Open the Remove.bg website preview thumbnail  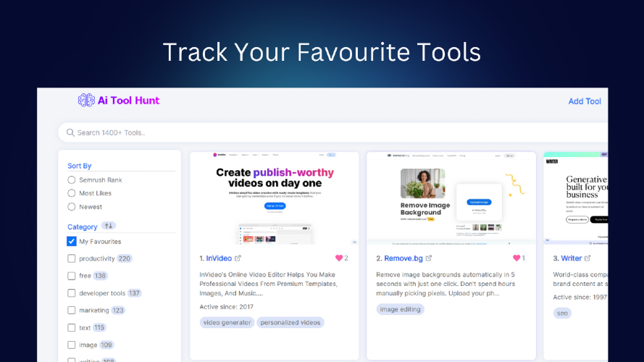[x=451, y=198]
